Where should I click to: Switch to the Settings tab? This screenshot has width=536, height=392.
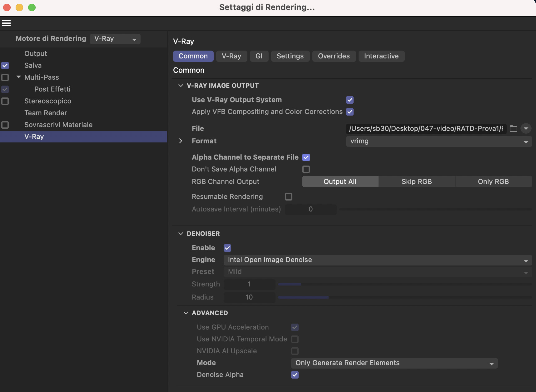[x=290, y=56]
